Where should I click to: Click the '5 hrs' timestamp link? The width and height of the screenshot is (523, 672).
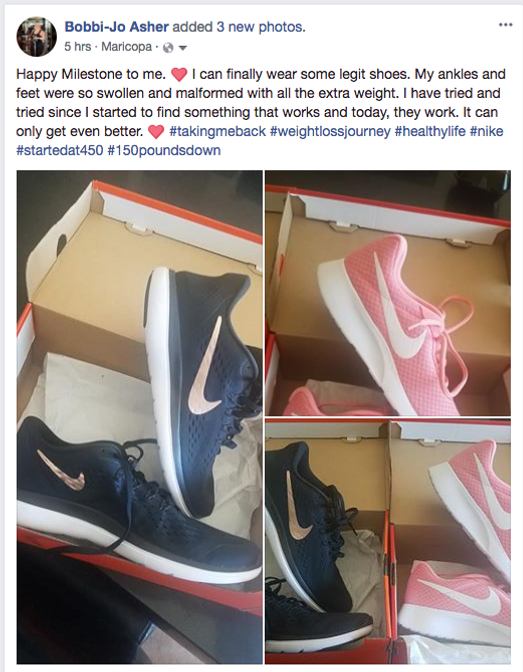78,46
